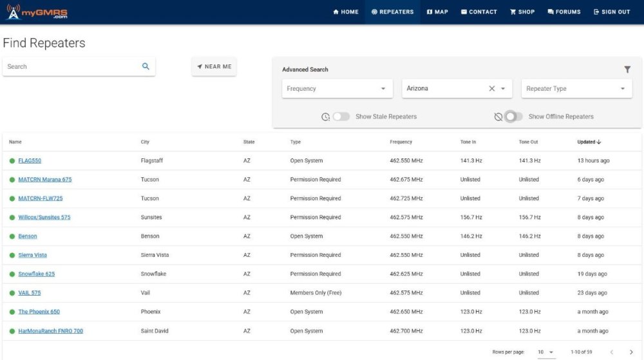Image resolution: width=644 pixels, height=360 pixels.
Task: Open the Shop menu item
Action: 522,12
